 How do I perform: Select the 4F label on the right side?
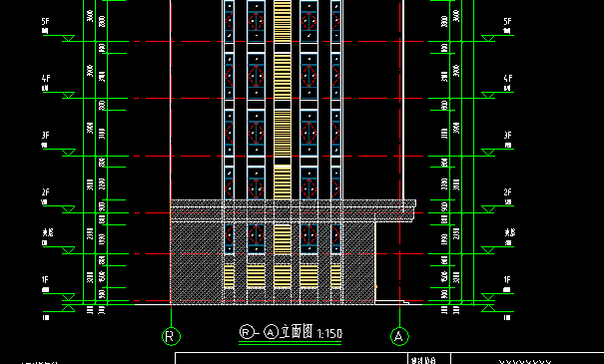point(508,79)
